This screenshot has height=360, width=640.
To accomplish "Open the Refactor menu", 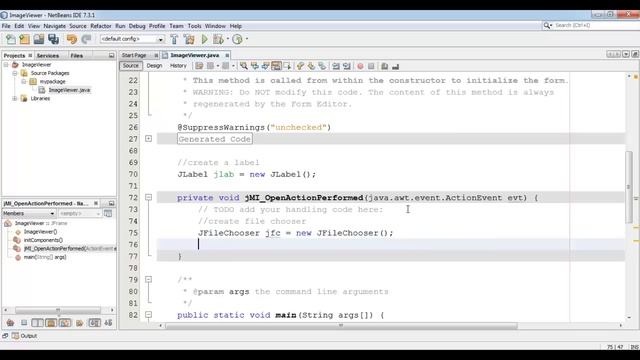I will [101, 26].
